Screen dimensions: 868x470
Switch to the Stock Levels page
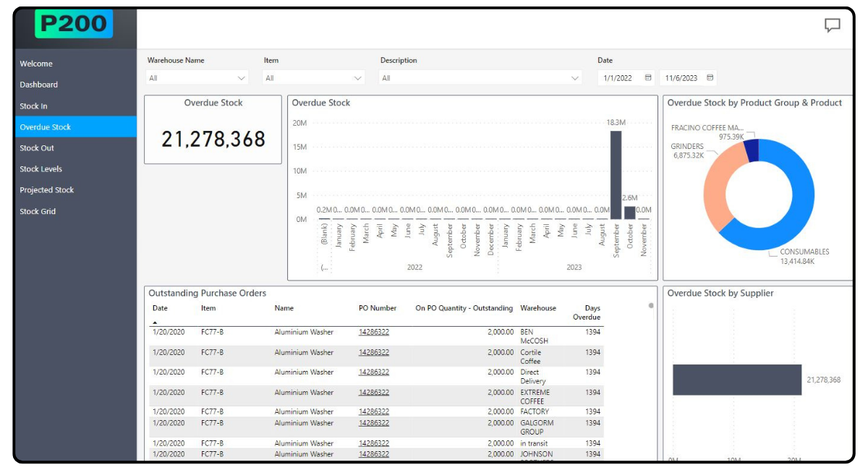point(42,168)
